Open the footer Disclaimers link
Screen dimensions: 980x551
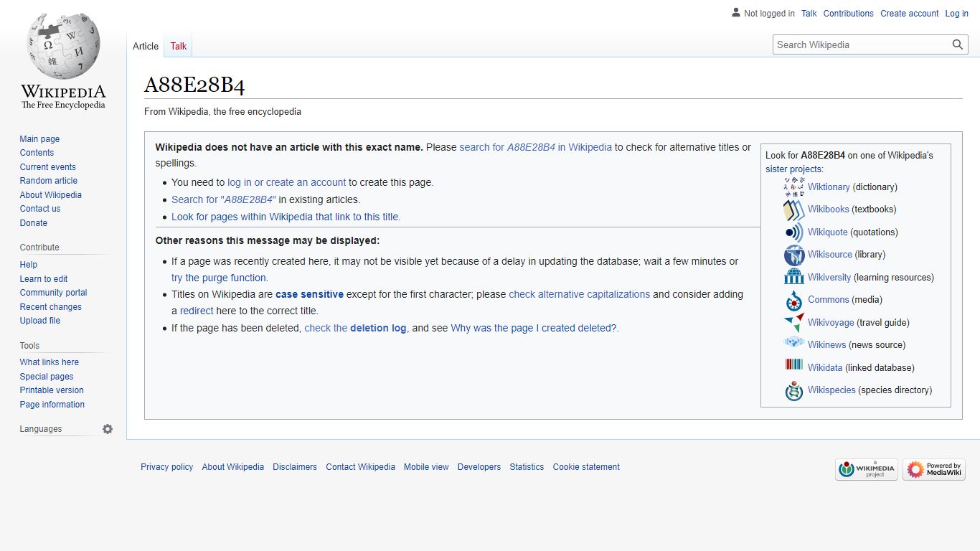click(295, 467)
